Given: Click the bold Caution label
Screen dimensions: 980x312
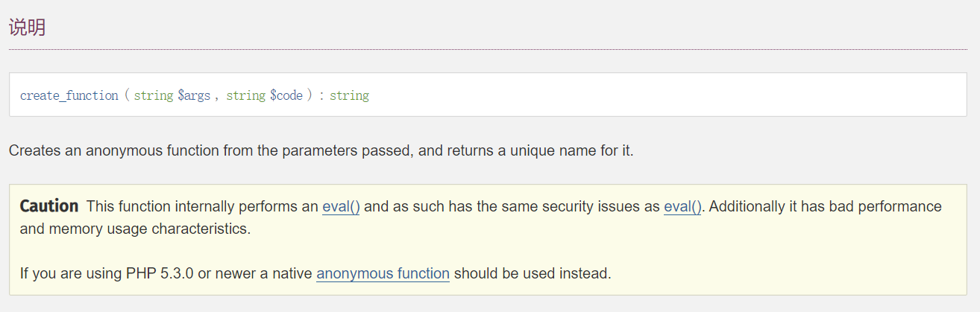Looking at the screenshot, I should point(49,206).
